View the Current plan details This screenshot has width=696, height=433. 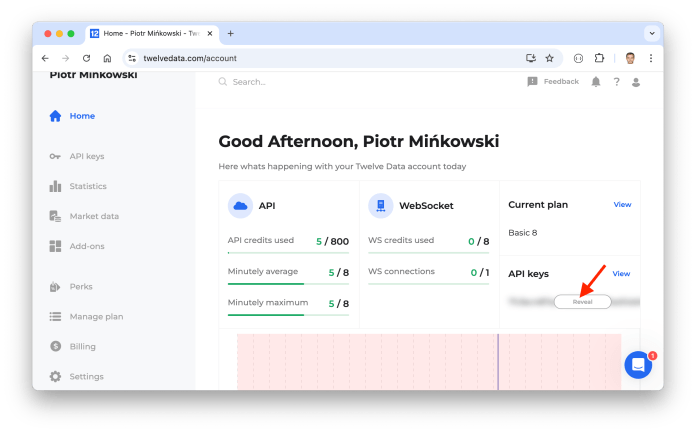coord(621,205)
